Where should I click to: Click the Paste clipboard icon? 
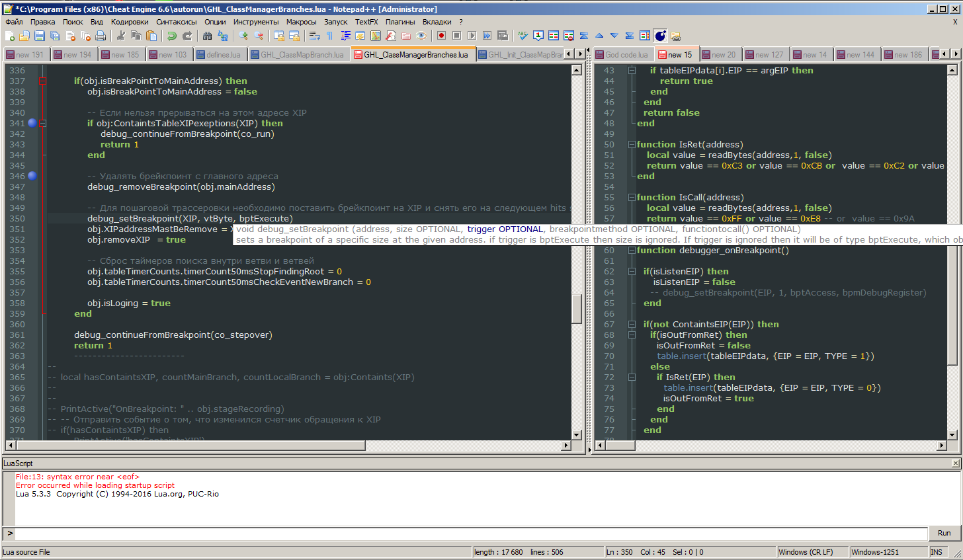(151, 36)
